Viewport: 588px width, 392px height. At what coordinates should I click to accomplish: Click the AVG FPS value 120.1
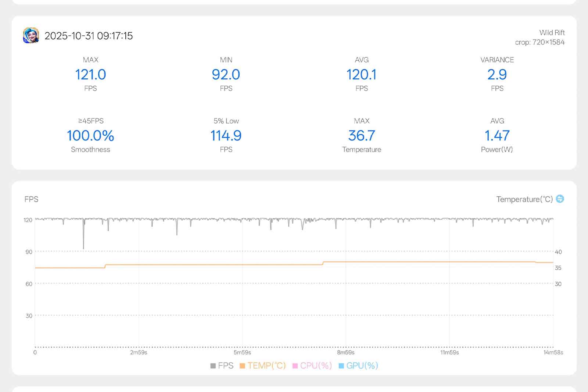pos(362,75)
